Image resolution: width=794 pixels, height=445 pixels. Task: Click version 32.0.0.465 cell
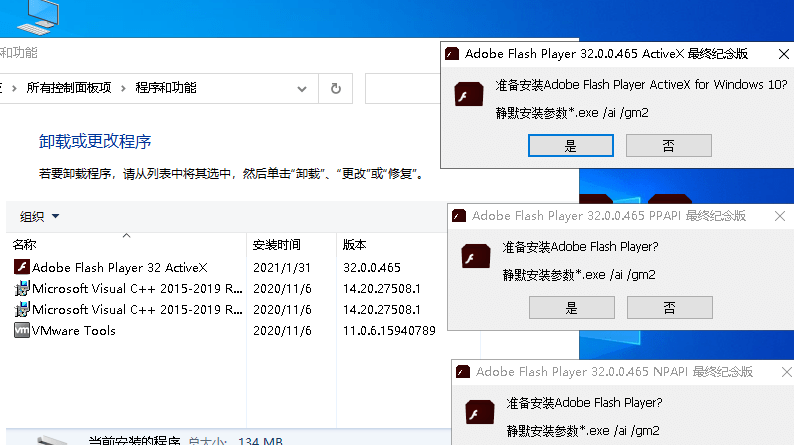[x=372, y=267]
